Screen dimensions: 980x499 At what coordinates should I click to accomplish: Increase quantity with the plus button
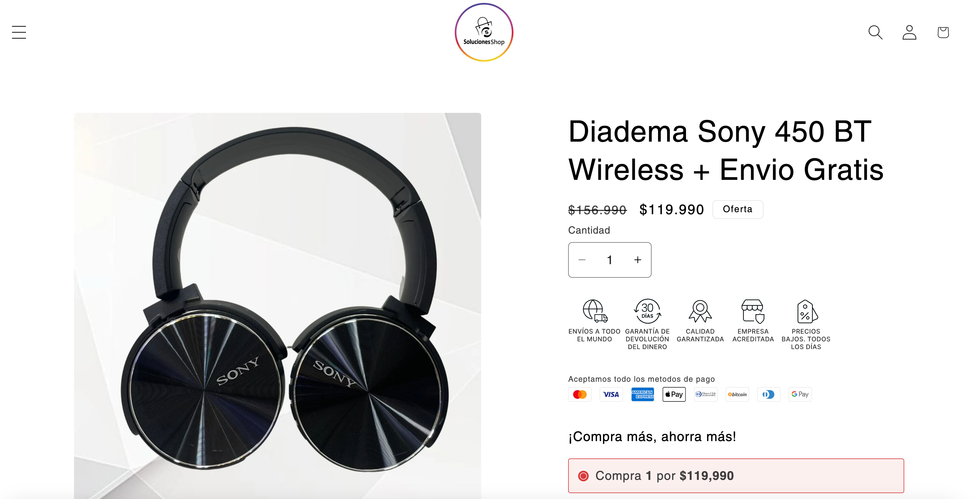tap(637, 260)
